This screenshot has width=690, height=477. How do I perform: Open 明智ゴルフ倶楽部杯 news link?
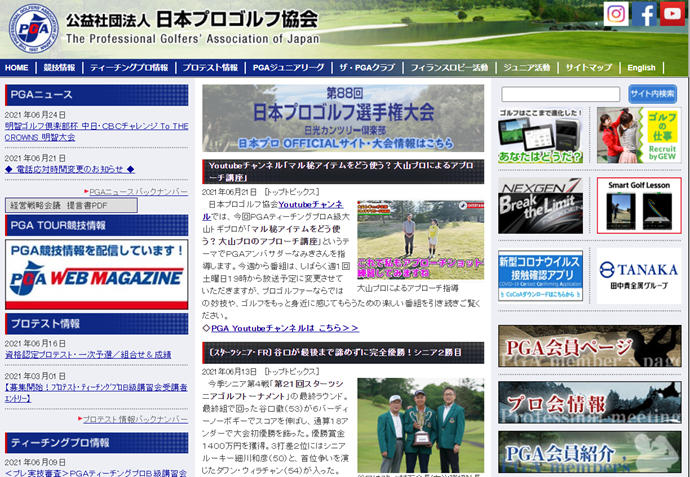coord(96,132)
